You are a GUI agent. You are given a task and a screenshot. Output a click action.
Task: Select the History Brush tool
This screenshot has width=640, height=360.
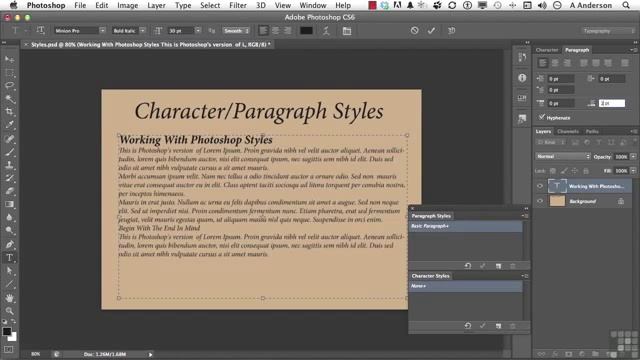pyautogui.click(x=9, y=178)
